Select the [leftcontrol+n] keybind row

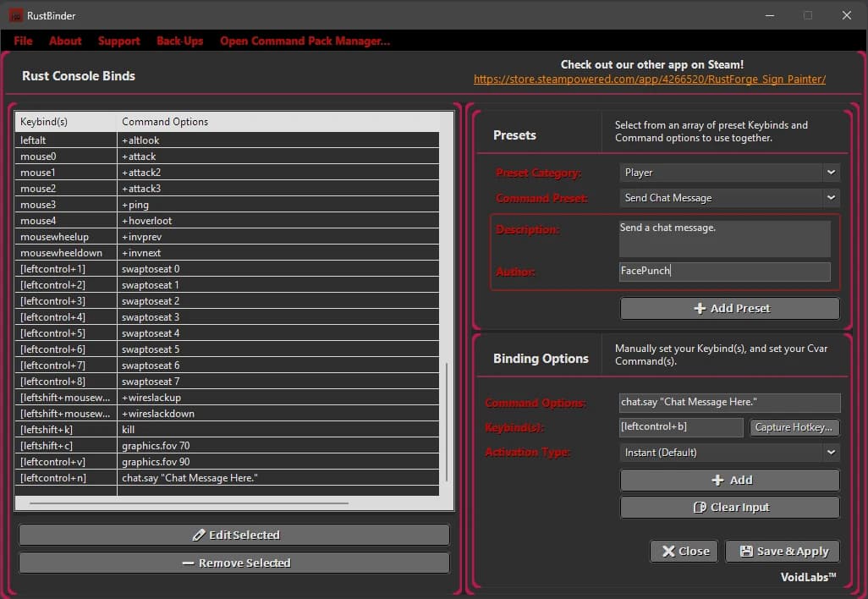point(227,477)
